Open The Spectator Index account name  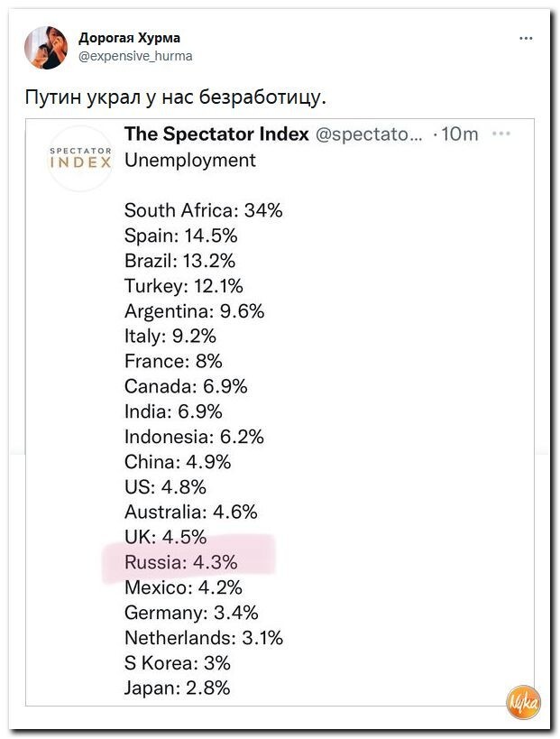[x=216, y=134]
